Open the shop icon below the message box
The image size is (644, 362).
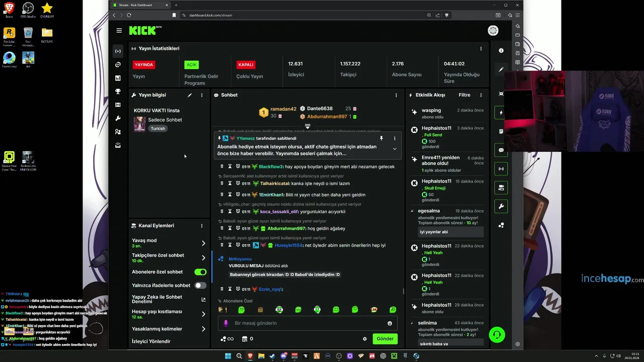[x=245, y=339]
